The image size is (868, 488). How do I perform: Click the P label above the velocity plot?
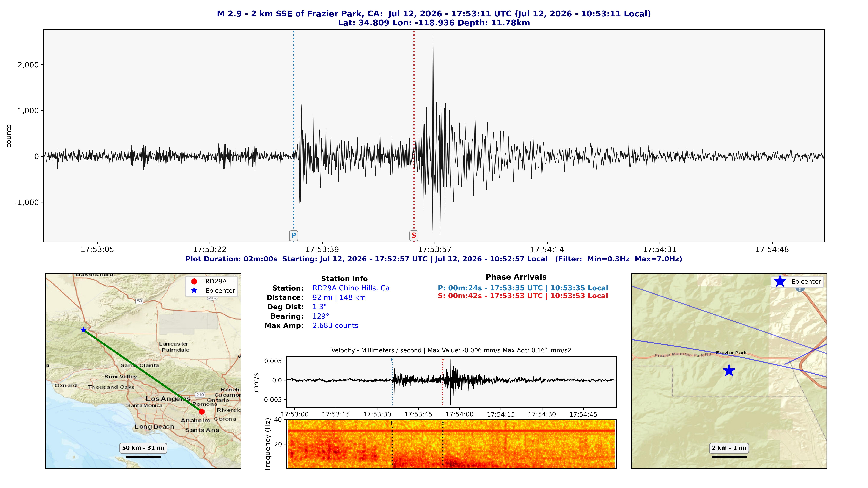click(392, 360)
